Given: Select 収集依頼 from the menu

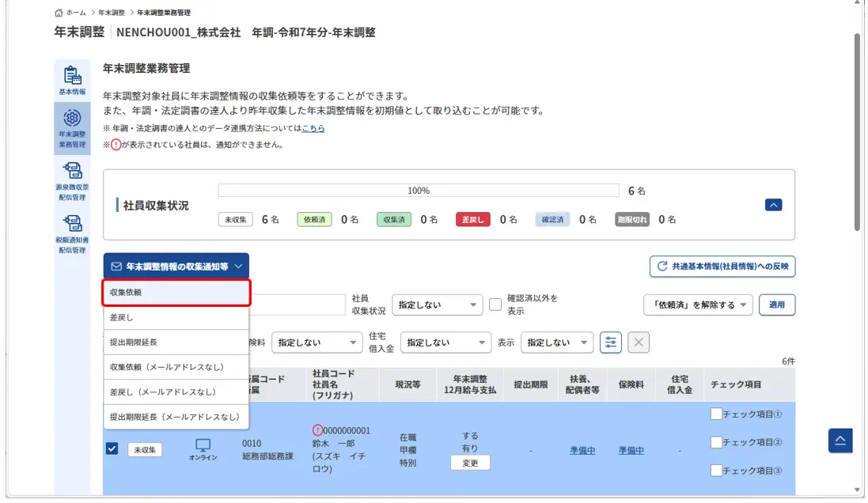Looking at the screenshot, I should [176, 293].
